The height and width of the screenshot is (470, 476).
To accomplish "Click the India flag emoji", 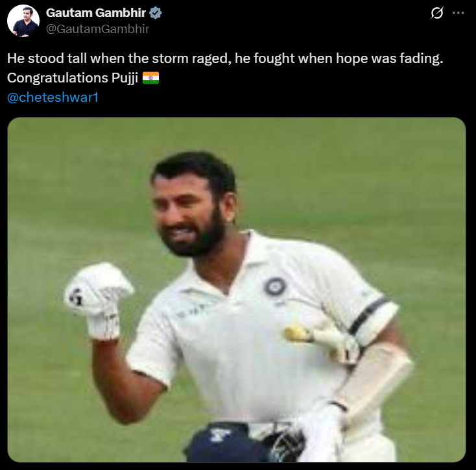I will (x=150, y=78).
